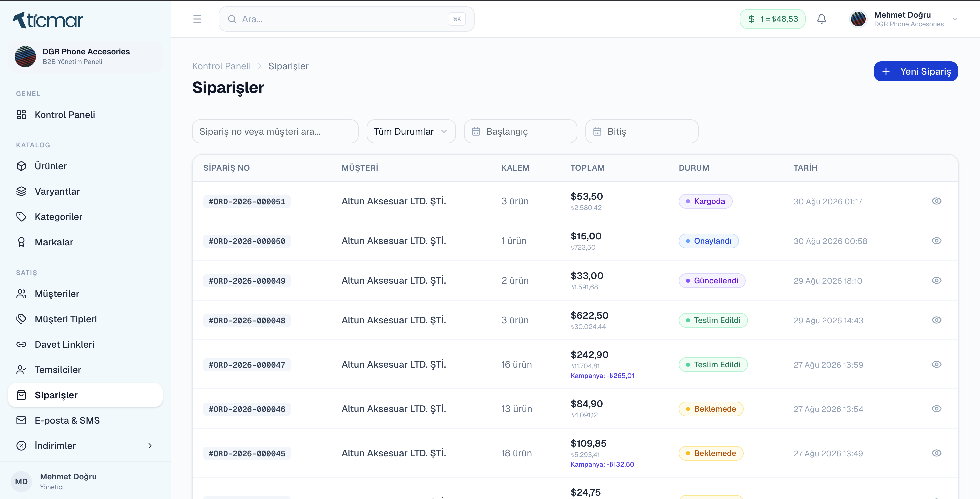The height and width of the screenshot is (499, 980).
Task: Open the Başlangıç date picker
Action: [520, 132]
